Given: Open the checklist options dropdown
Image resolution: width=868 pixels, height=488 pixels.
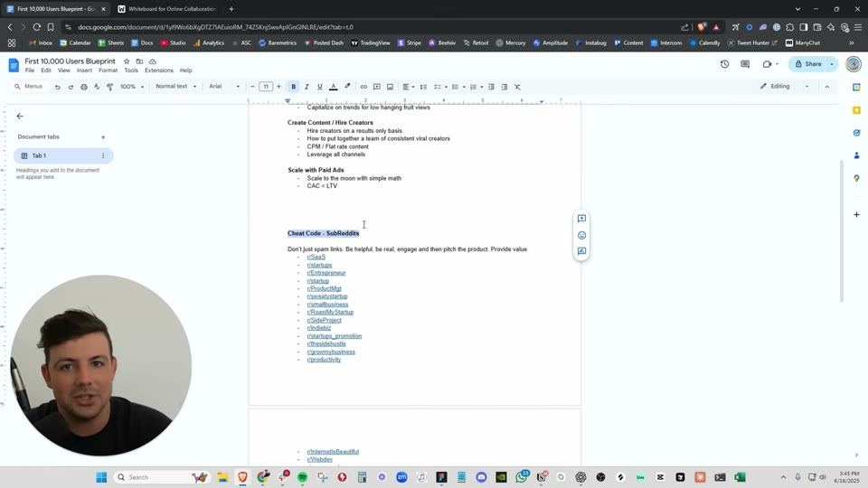Looking at the screenshot, I should 440,87.
